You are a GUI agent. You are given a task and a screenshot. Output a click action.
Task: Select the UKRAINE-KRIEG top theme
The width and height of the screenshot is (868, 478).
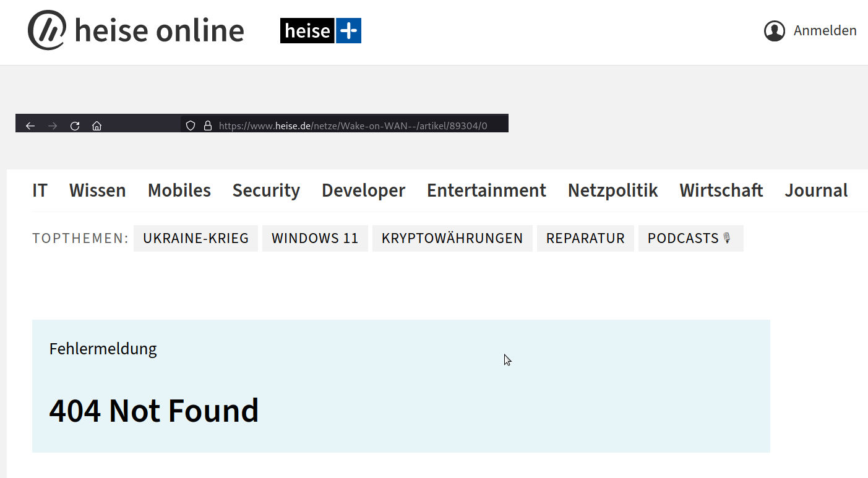pyautogui.click(x=196, y=238)
